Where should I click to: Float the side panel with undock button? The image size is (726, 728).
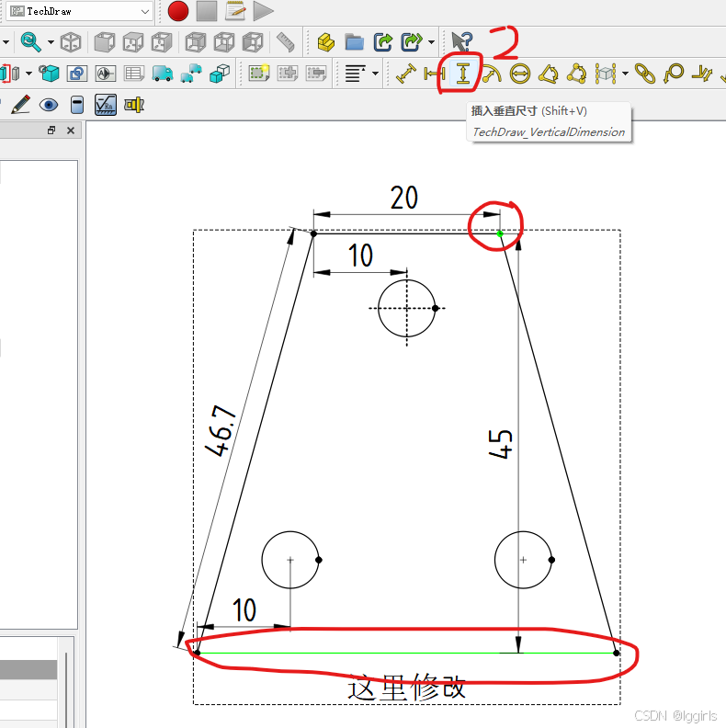tap(51, 131)
